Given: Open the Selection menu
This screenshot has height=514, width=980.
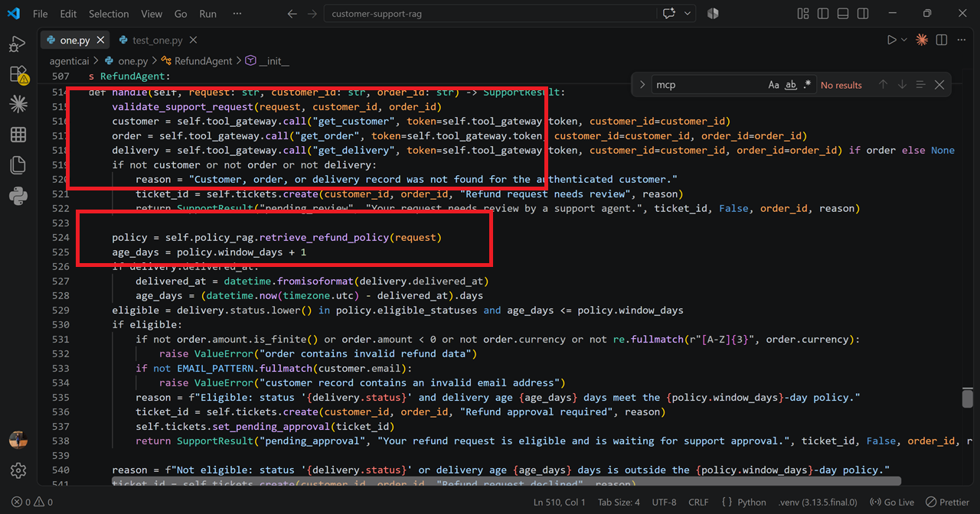Looking at the screenshot, I should coord(109,14).
